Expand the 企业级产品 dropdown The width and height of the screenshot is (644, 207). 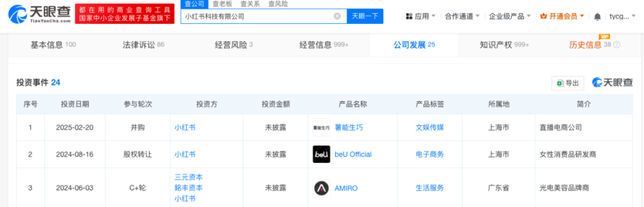[509, 16]
